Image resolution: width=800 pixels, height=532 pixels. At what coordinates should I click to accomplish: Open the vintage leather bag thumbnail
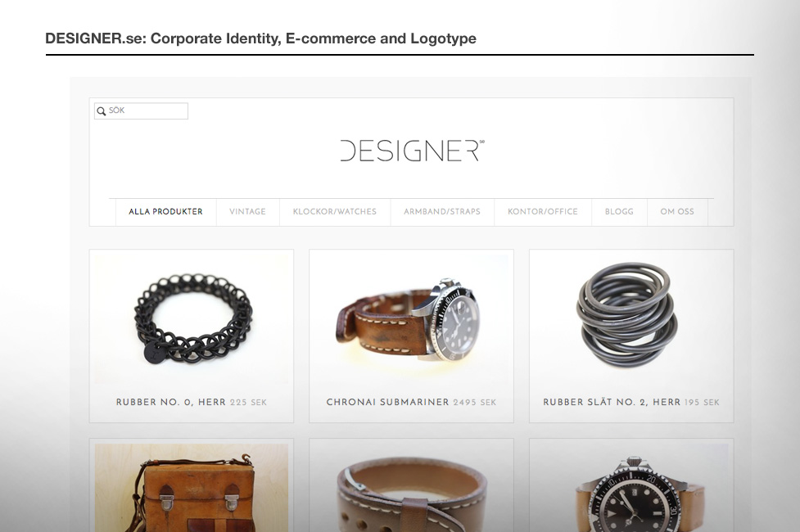pos(192,488)
